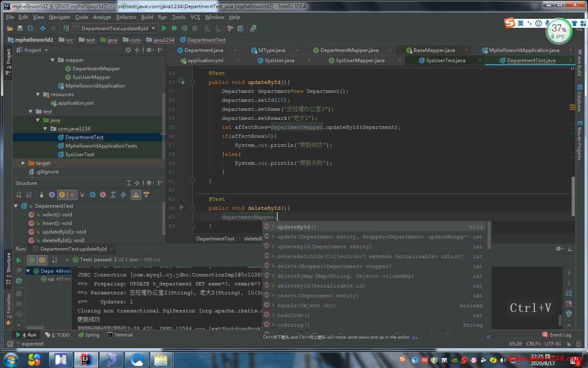Toggle Show Ignored tests in Run panel

42,260
